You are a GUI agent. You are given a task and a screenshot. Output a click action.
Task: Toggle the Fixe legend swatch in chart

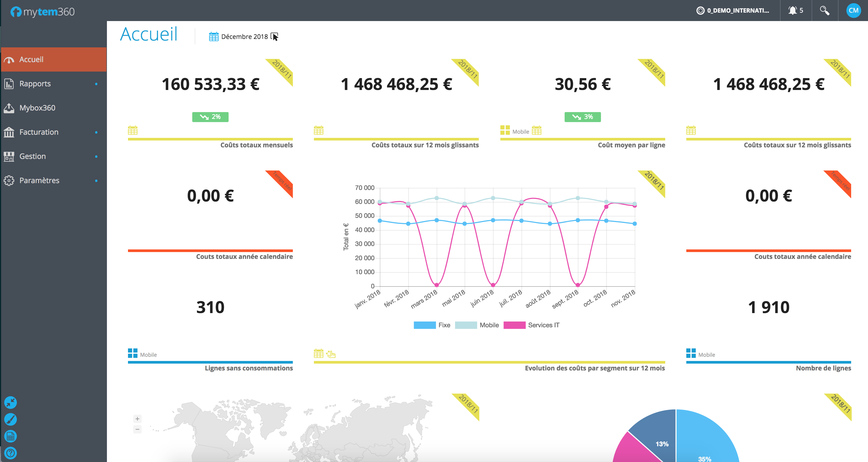pyautogui.click(x=425, y=325)
